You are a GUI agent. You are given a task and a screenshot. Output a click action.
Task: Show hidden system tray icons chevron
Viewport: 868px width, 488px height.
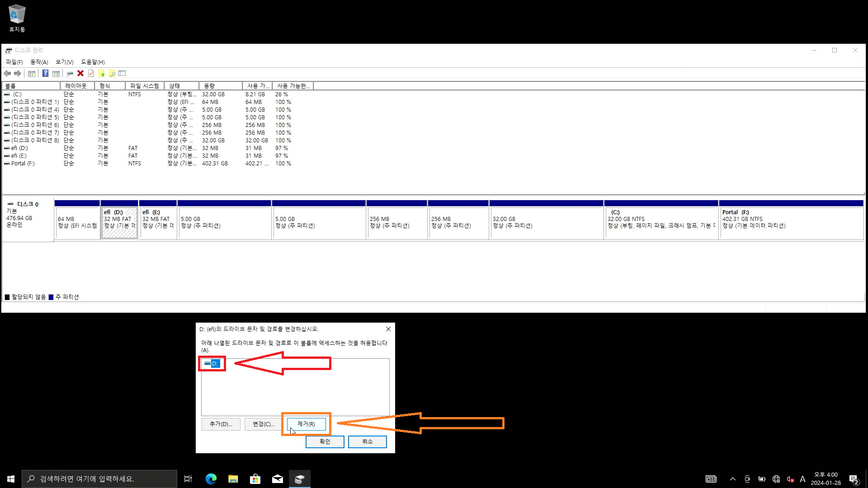pos(732,479)
